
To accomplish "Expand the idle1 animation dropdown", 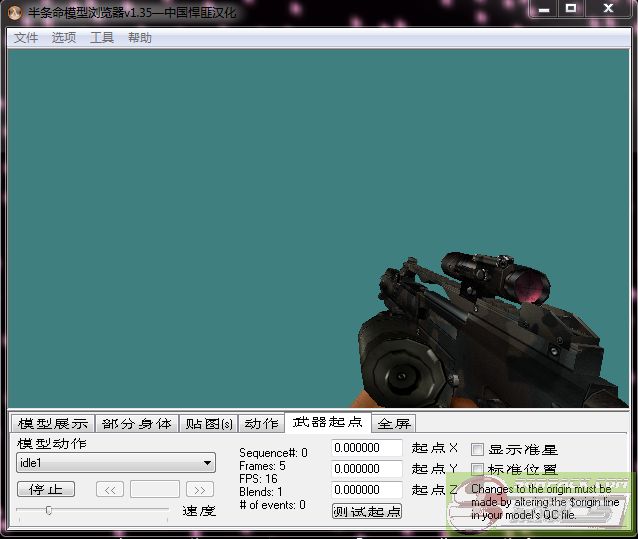I will [207, 463].
